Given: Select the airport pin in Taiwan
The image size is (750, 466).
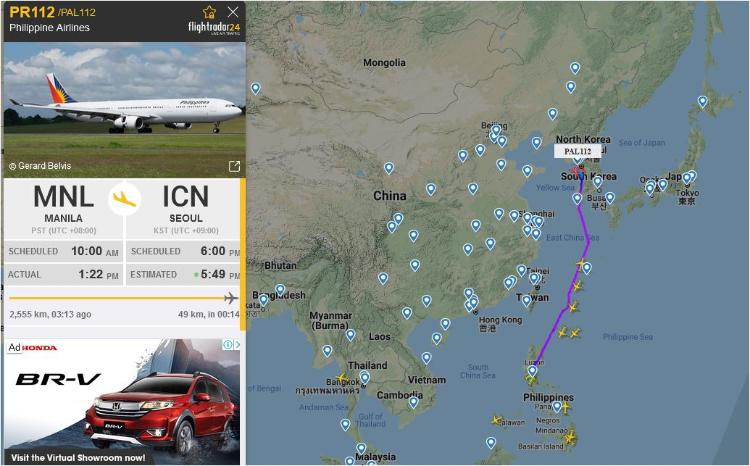Looking at the screenshot, I should point(526,300).
